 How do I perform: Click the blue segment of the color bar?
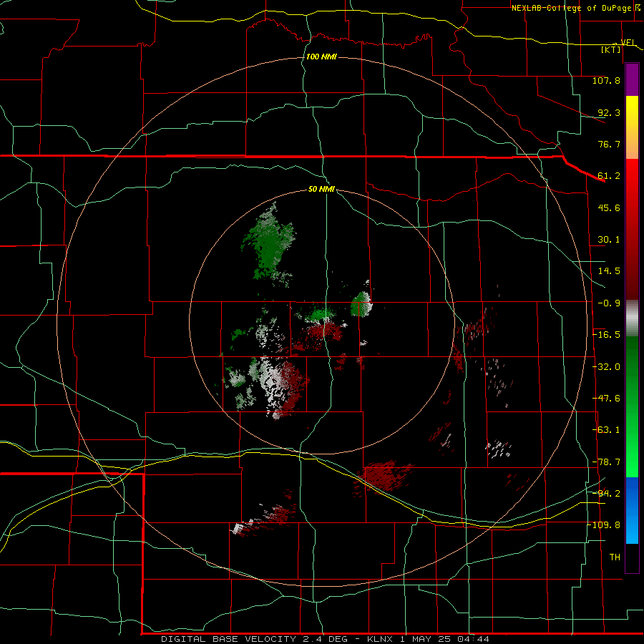(632, 510)
